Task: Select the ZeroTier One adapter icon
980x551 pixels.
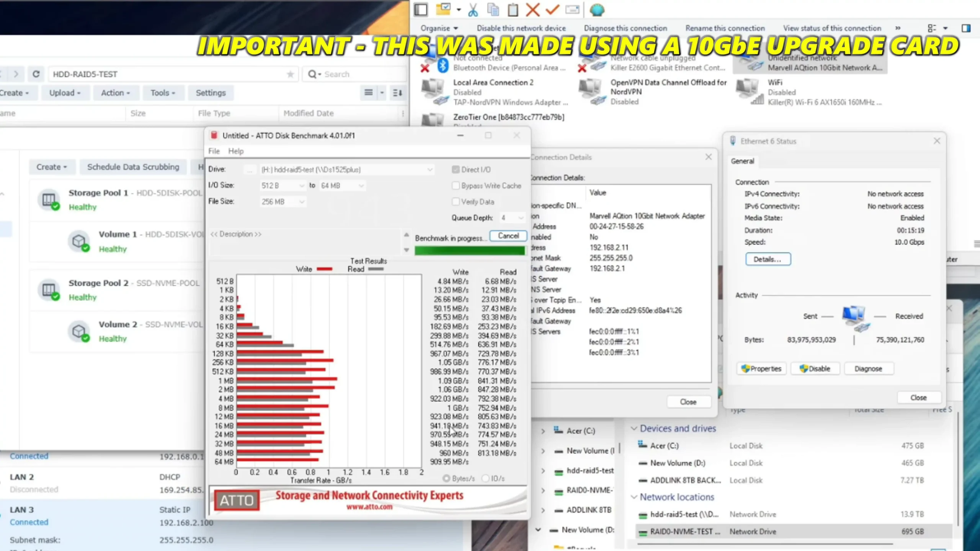Action: [x=433, y=119]
